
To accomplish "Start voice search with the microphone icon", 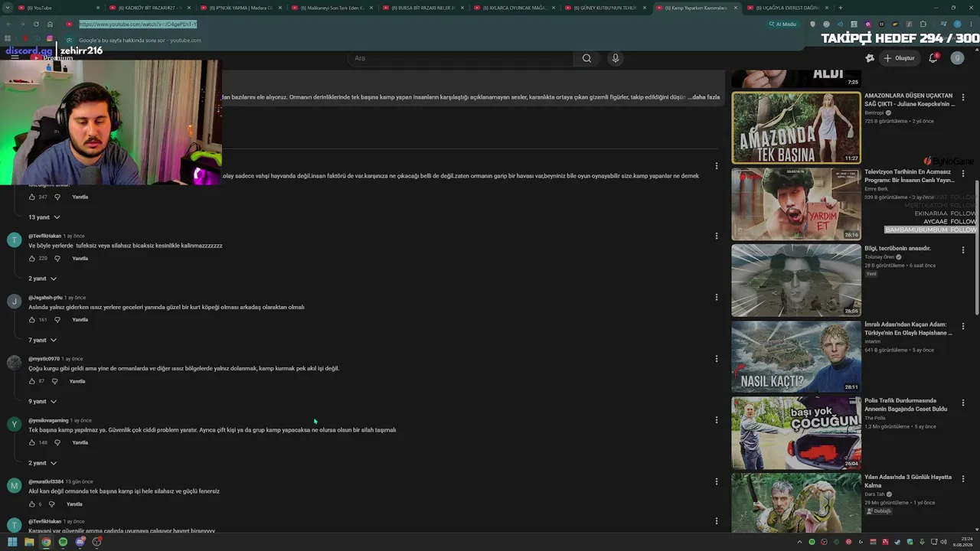I will [615, 58].
